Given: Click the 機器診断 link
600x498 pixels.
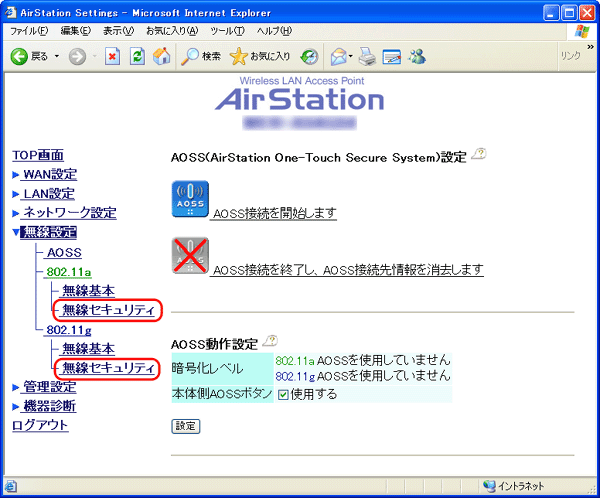Looking at the screenshot, I should coord(50,406).
